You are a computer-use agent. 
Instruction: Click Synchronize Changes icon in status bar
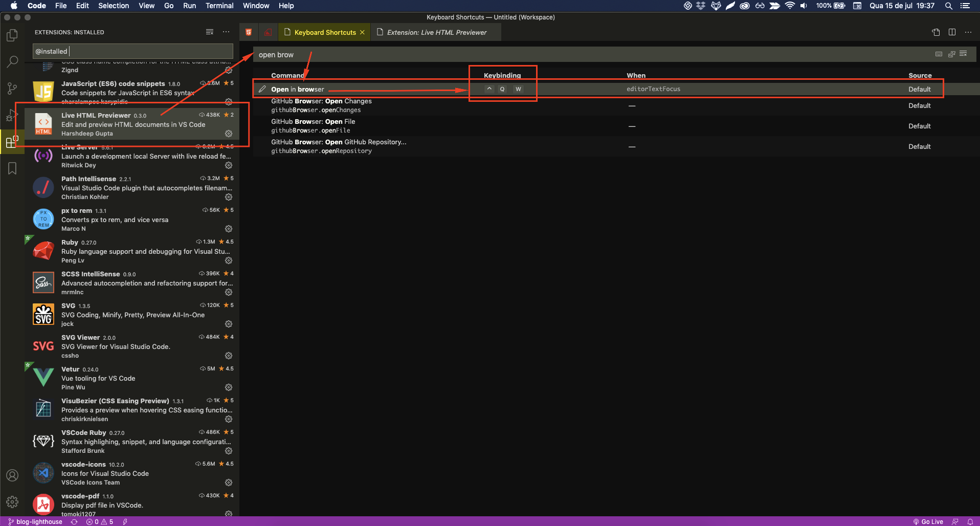click(x=74, y=521)
